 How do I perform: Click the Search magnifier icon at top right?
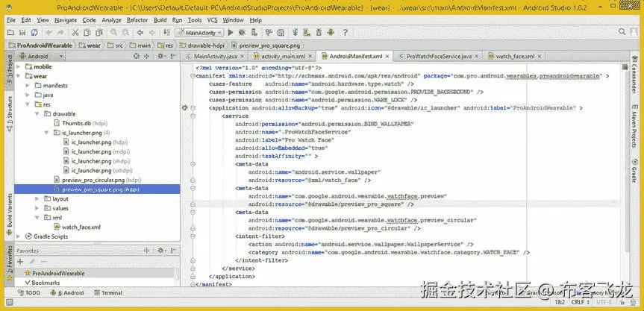click(x=622, y=31)
